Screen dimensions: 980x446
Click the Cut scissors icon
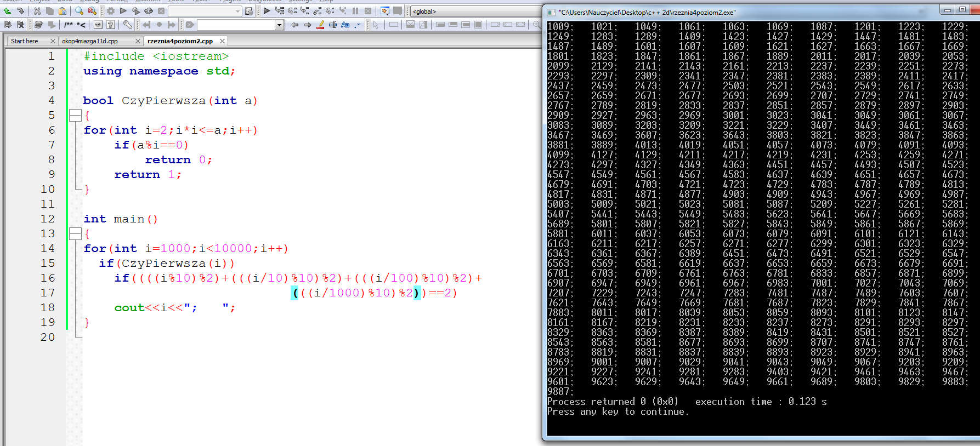[x=37, y=11]
